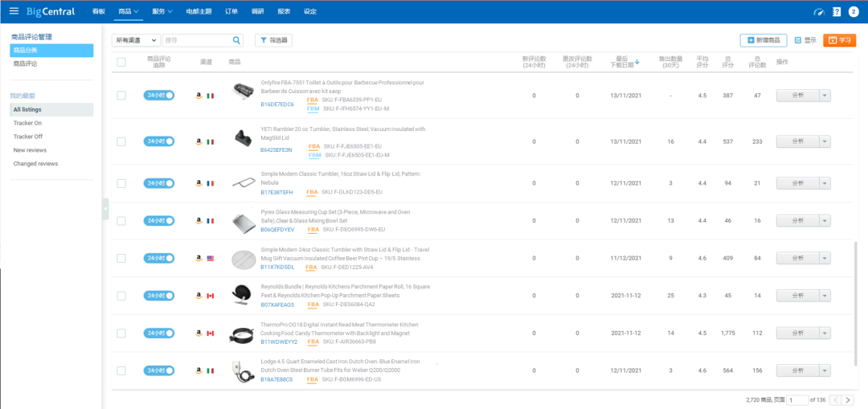This screenshot has height=409, width=868.
Task: Tick checkbox for row B16DE7EDC6
Action: pos(121,96)
